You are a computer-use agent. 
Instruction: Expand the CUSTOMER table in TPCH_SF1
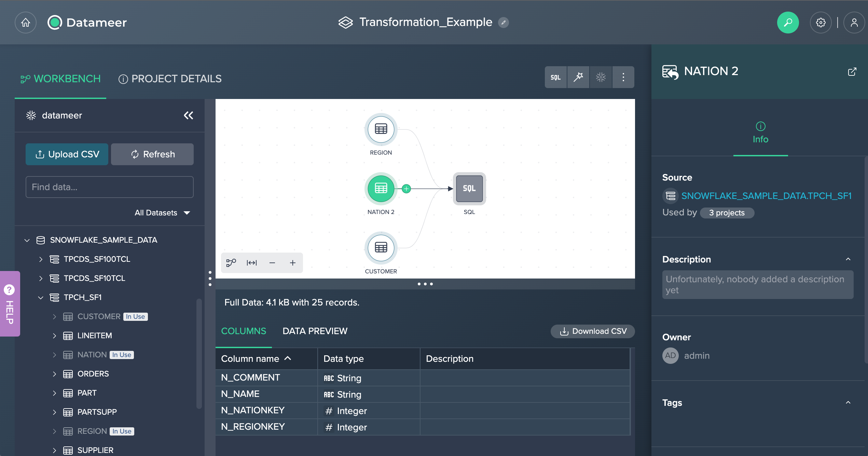pyautogui.click(x=54, y=316)
